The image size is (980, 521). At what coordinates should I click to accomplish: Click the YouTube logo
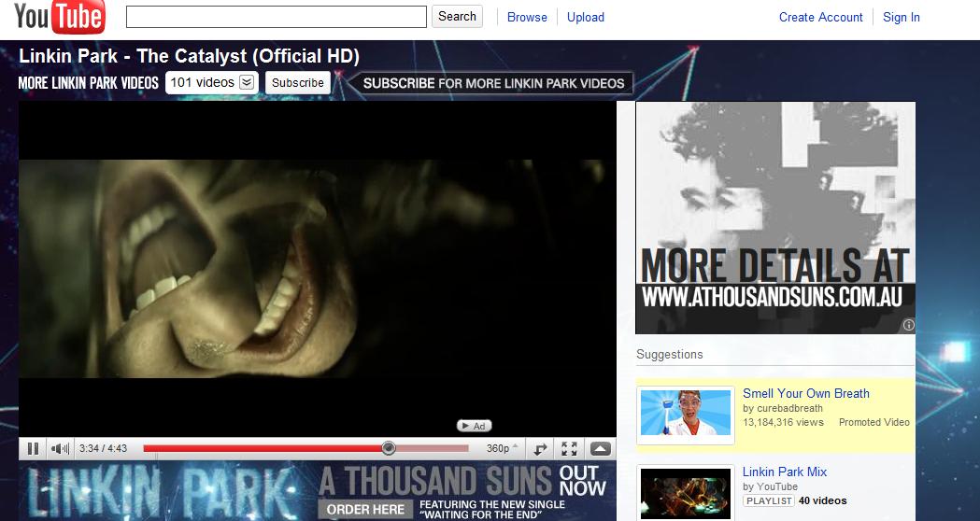pyautogui.click(x=60, y=17)
